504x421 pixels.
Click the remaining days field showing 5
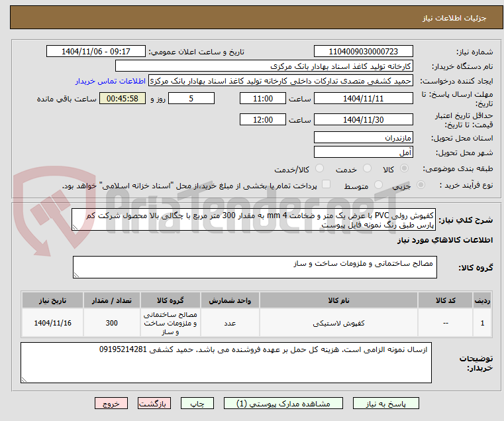click(x=191, y=99)
